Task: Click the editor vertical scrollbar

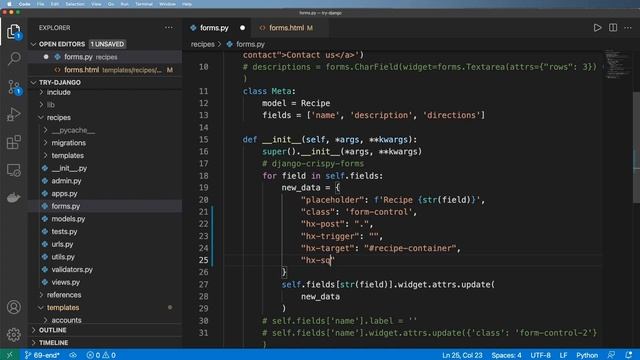Action: [x=636, y=147]
